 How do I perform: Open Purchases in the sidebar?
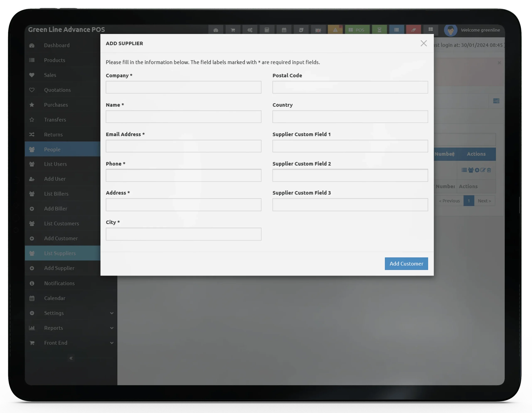(56, 105)
